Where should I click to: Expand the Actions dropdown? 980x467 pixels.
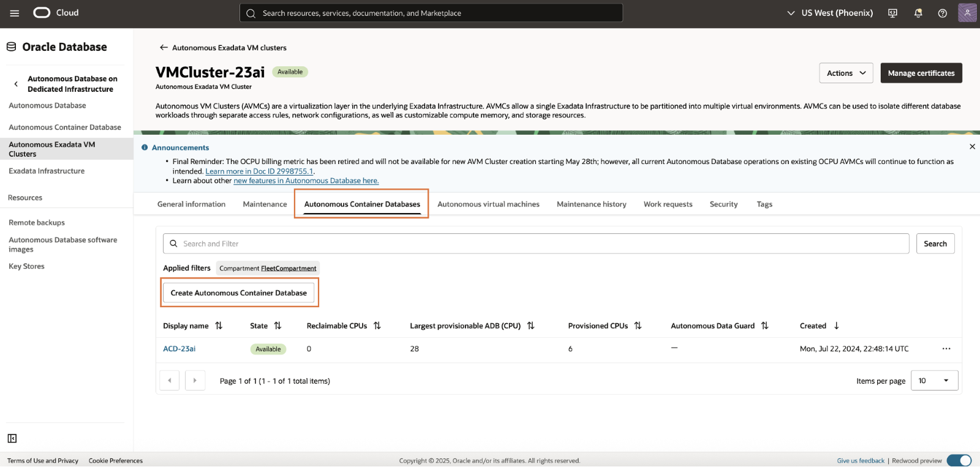846,73
